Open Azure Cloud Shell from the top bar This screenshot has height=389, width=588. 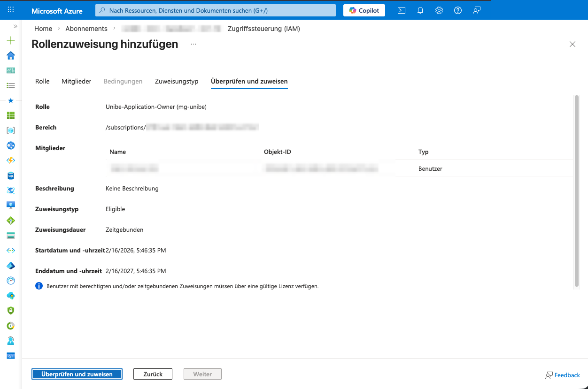pyautogui.click(x=401, y=10)
